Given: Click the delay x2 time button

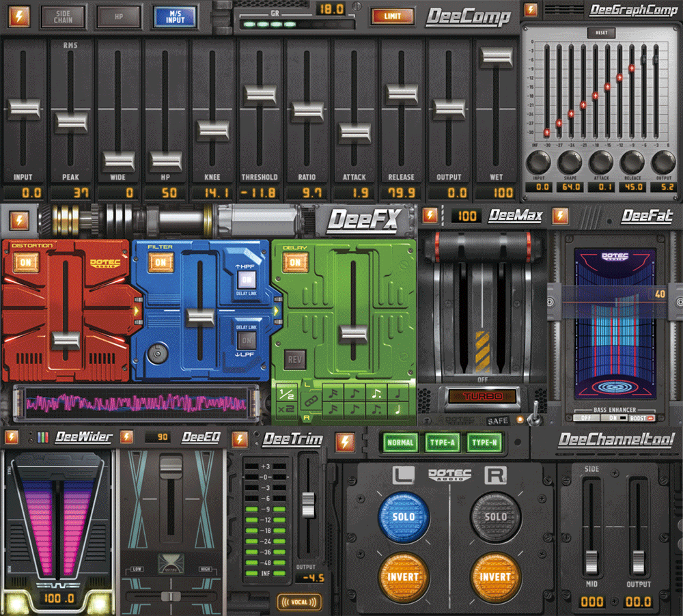Looking at the screenshot, I should [x=286, y=410].
